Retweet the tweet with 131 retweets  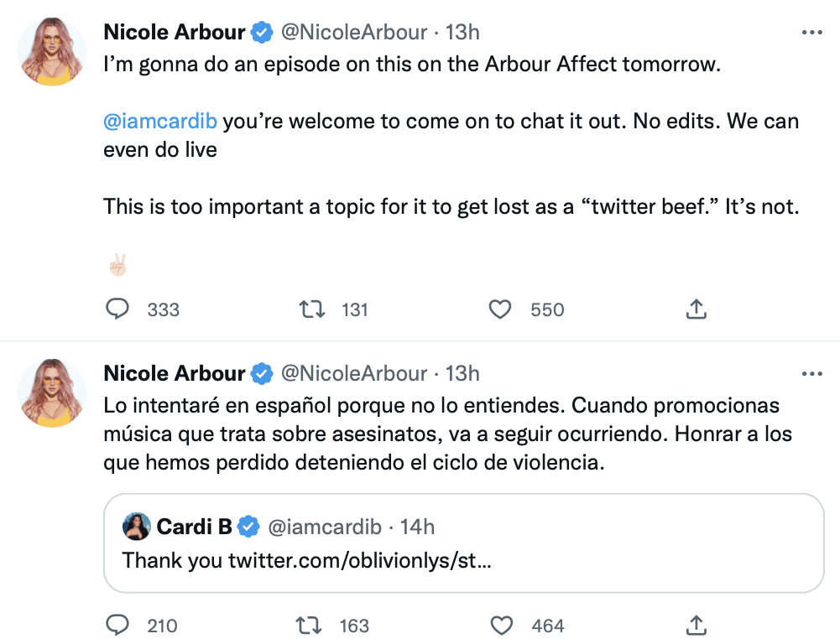tap(312, 309)
